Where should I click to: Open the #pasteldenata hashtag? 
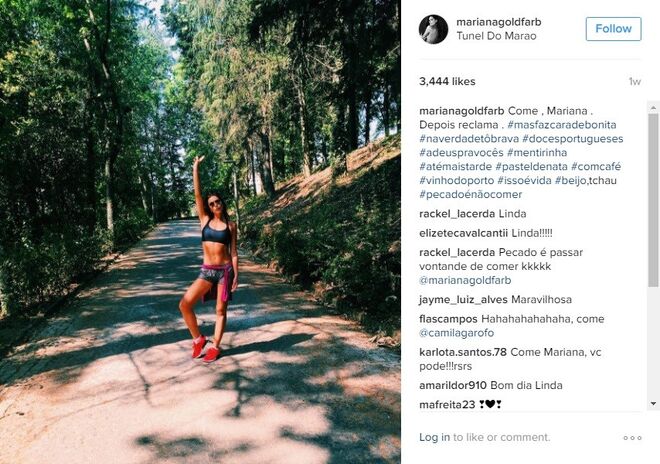click(531, 167)
